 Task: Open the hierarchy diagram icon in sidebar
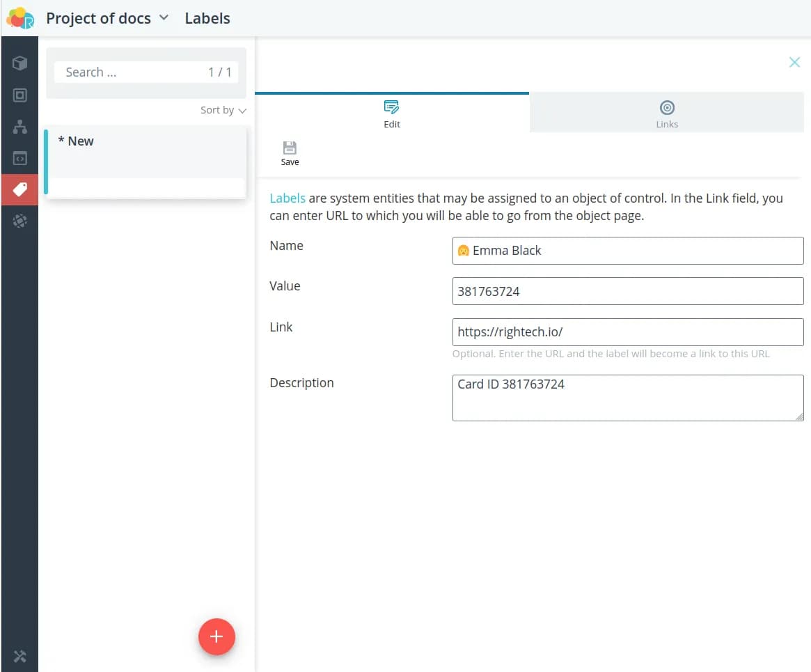[x=20, y=127]
